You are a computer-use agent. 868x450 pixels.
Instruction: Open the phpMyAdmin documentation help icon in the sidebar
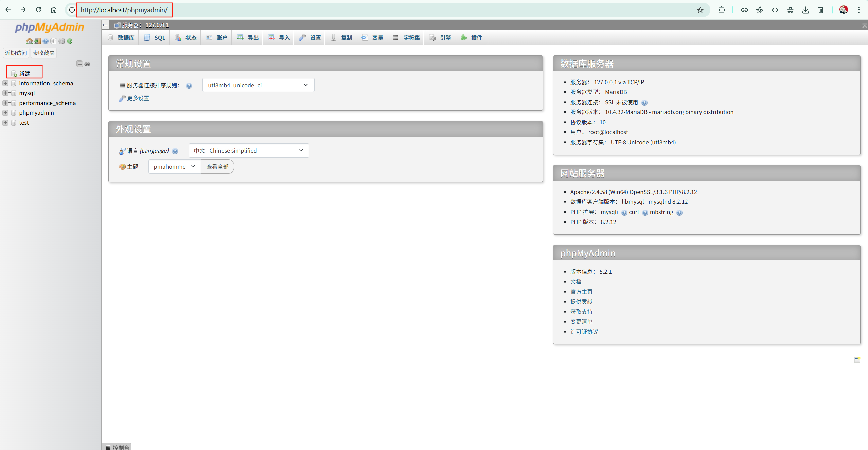(x=46, y=41)
